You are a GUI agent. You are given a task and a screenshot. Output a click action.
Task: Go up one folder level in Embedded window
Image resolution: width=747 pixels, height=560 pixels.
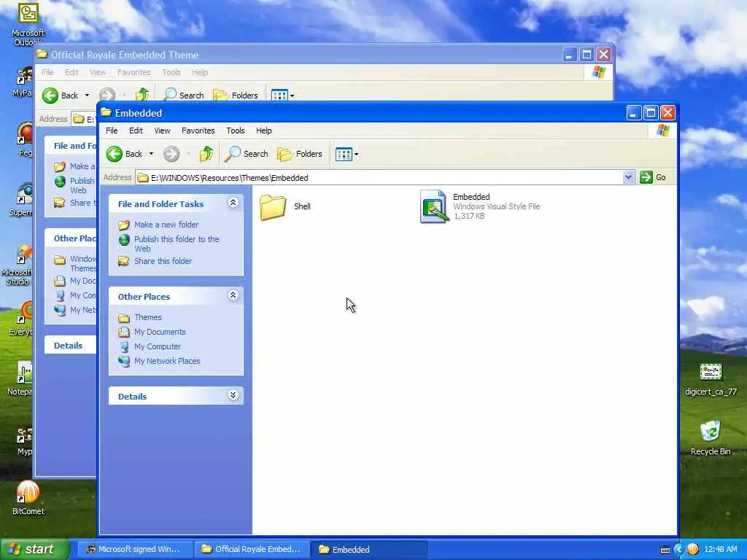coord(206,154)
